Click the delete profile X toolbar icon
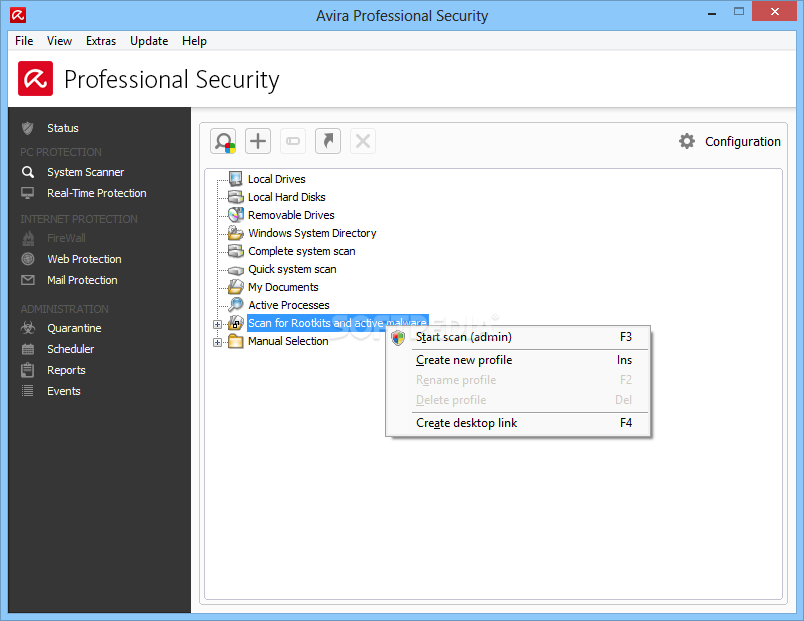This screenshot has height=621, width=804. click(x=363, y=141)
